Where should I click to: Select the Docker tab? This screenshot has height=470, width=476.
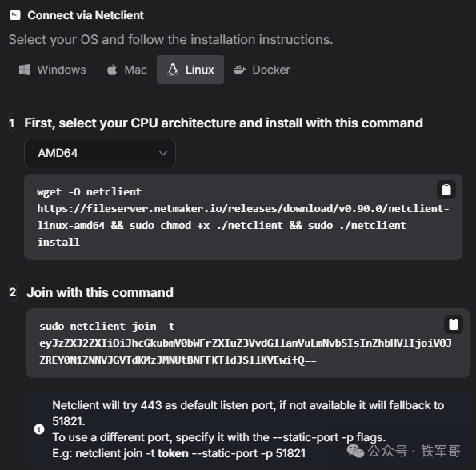262,70
